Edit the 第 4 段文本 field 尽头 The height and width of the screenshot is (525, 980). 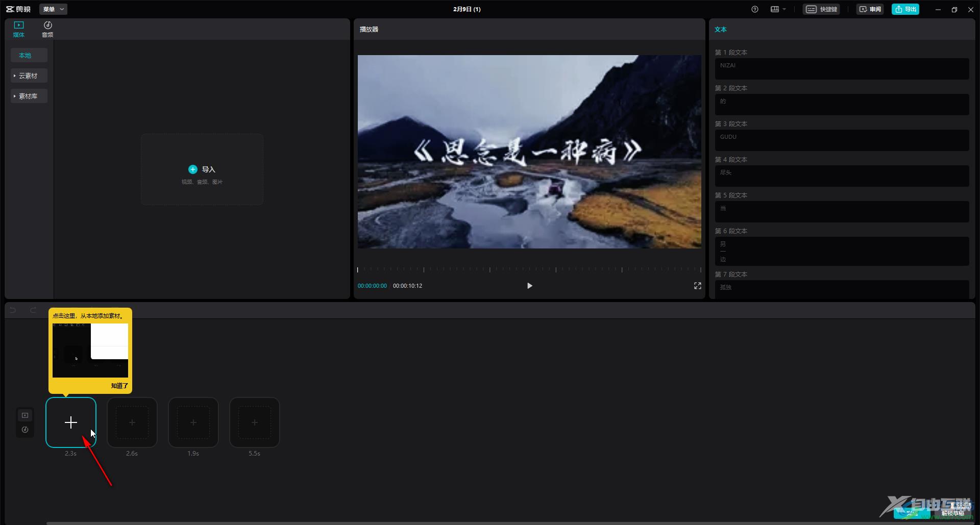(x=842, y=176)
